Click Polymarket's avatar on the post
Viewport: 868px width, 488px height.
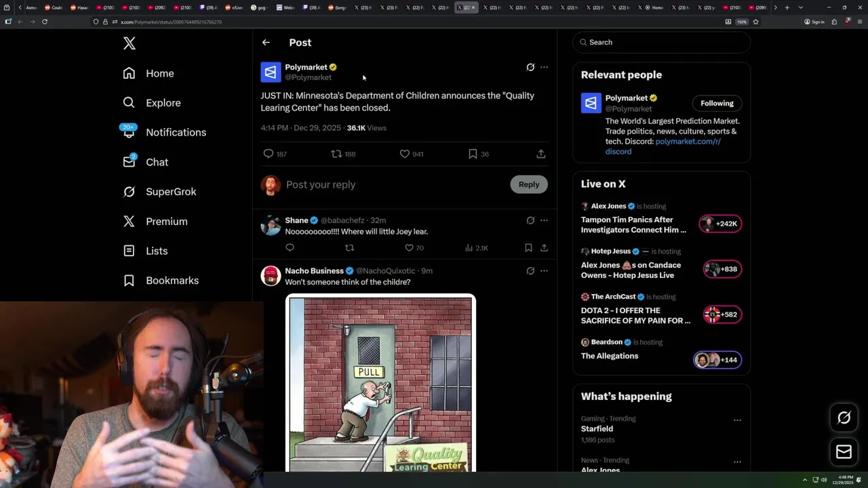271,72
